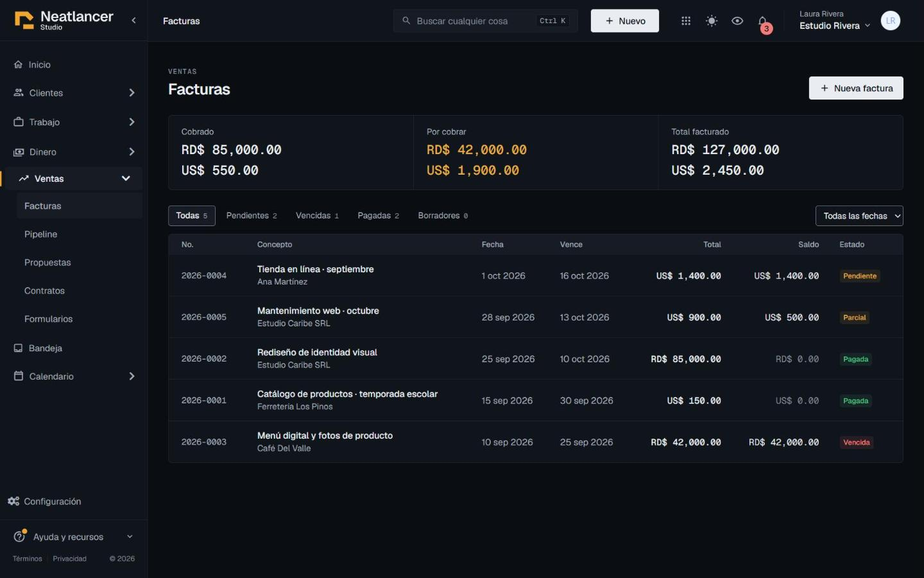Image resolution: width=924 pixels, height=578 pixels.
Task: Expand the Calendario submenu chevron
Action: coord(132,376)
